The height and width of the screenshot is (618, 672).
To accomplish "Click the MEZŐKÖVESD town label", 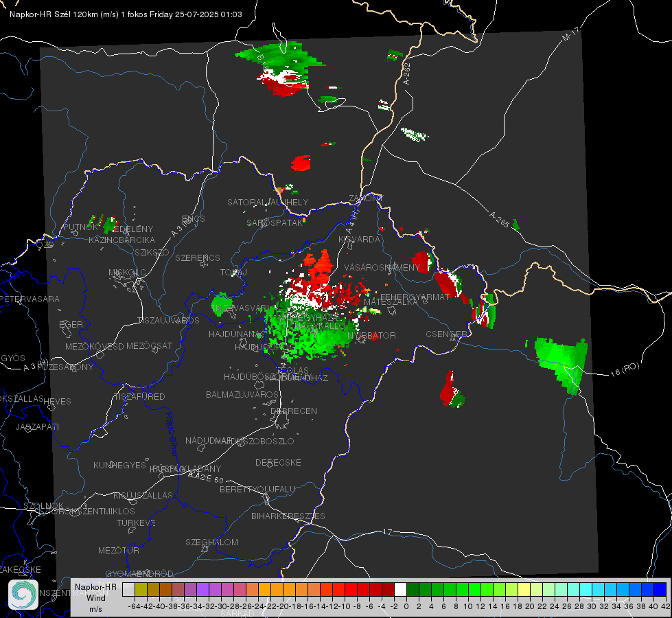I will [94, 345].
